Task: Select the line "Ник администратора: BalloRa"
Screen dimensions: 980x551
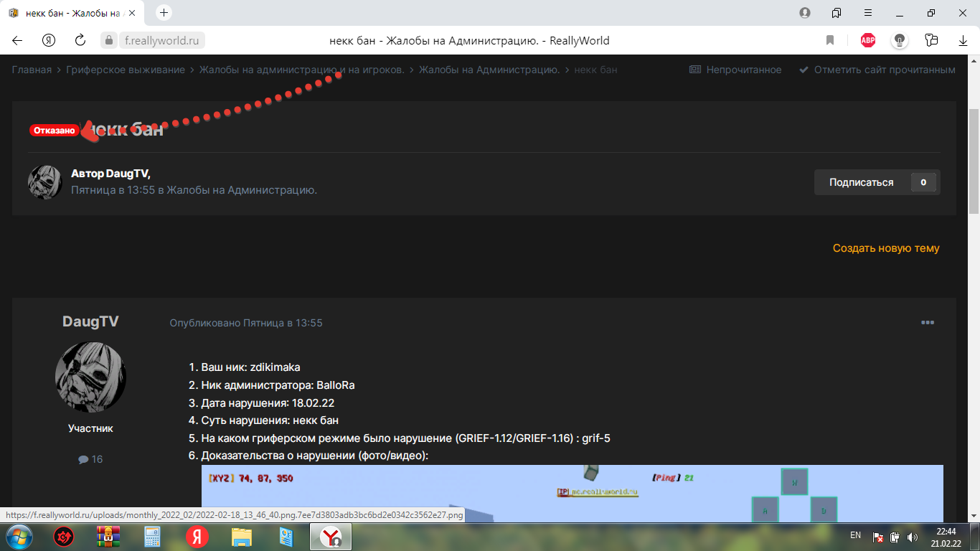Action: tap(278, 385)
